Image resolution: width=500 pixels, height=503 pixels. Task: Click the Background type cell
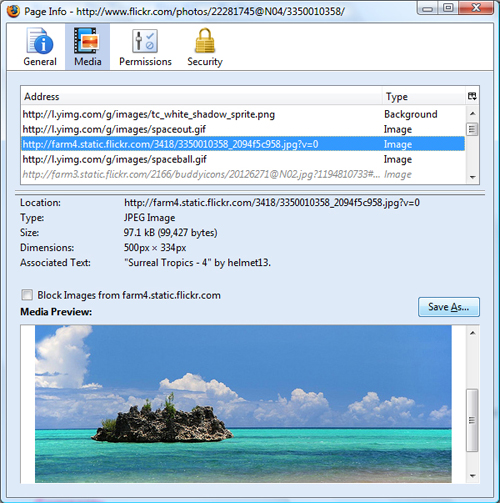(411, 114)
